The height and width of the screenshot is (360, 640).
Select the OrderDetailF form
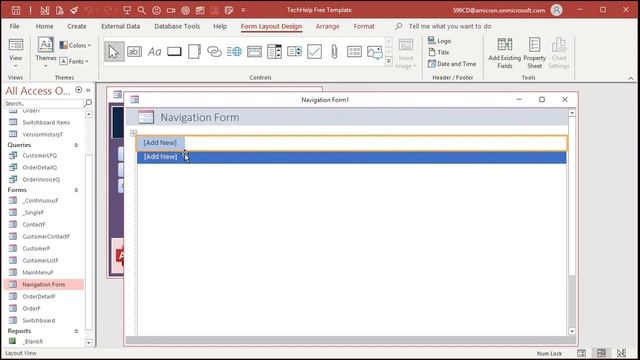pos(39,296)
